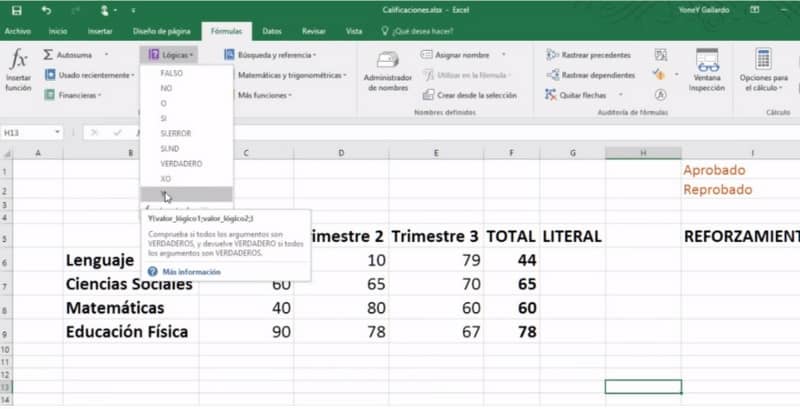Select the Educación Física cell
The width and height of the screenshot is (800, 409).
[131, 332]
